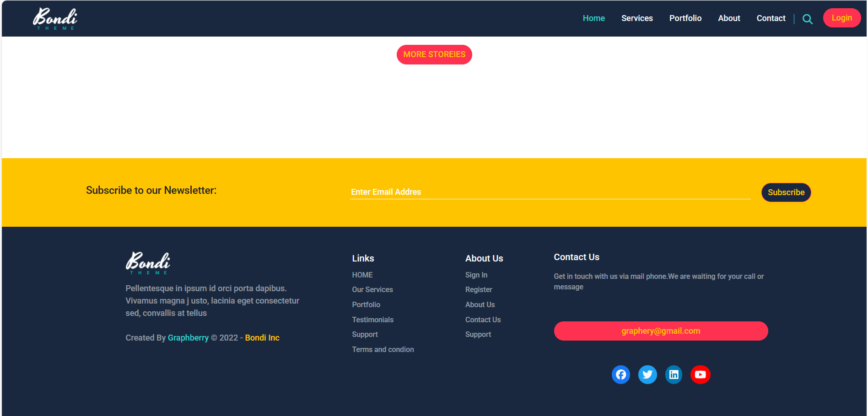Open the Twitter social icon
The width and height of the screenshot is (868, 416).
tap(647, 375)
